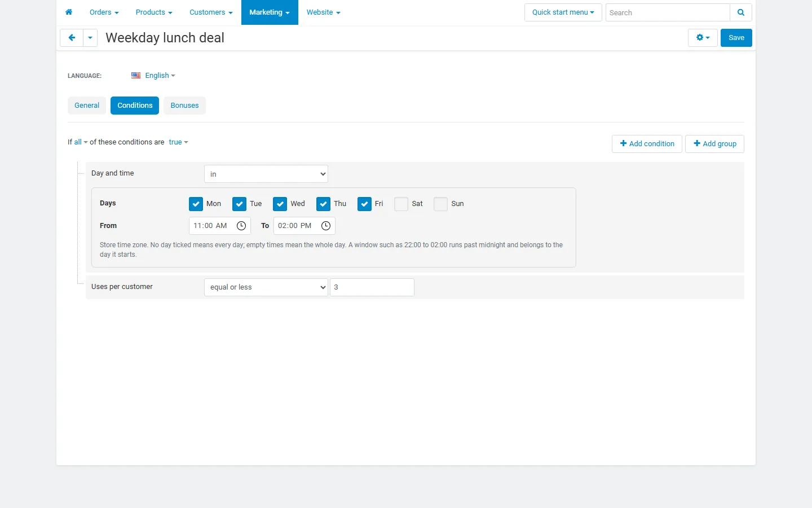Tick the Sun day checkbox
The image size is (812, 508).
[440, 204]
